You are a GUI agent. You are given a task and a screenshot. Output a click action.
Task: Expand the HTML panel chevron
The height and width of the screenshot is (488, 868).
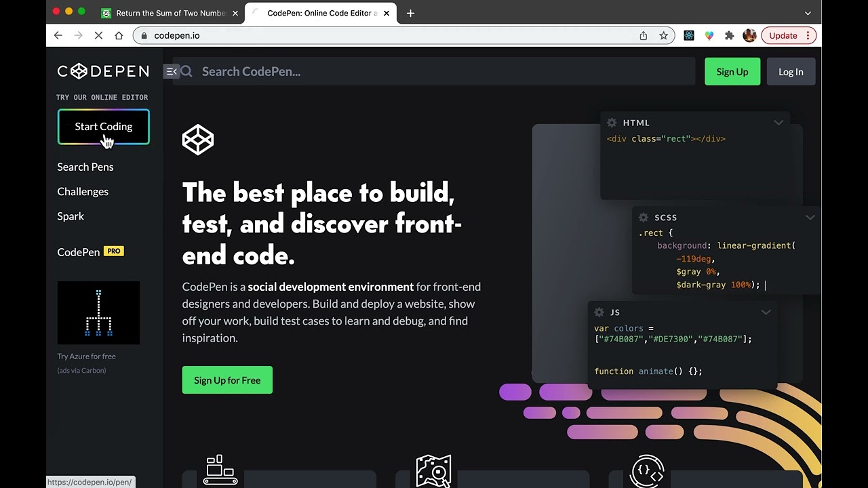[x=778, y=123]
